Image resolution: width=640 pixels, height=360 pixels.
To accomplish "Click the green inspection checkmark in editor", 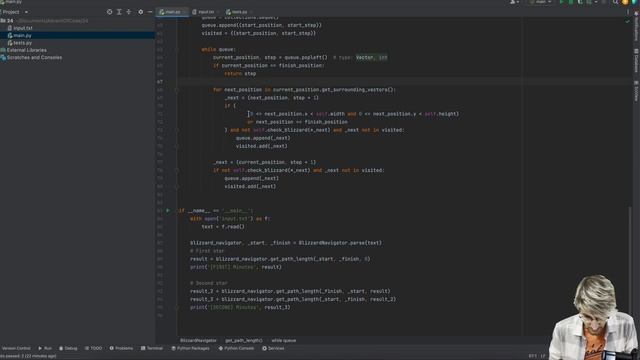I will [x=627, y=21].
